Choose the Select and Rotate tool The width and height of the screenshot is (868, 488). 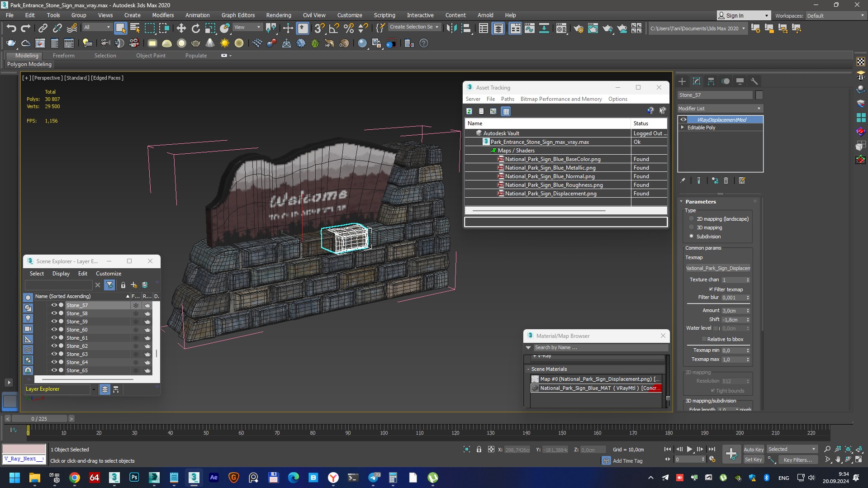[x=195, y=28]
